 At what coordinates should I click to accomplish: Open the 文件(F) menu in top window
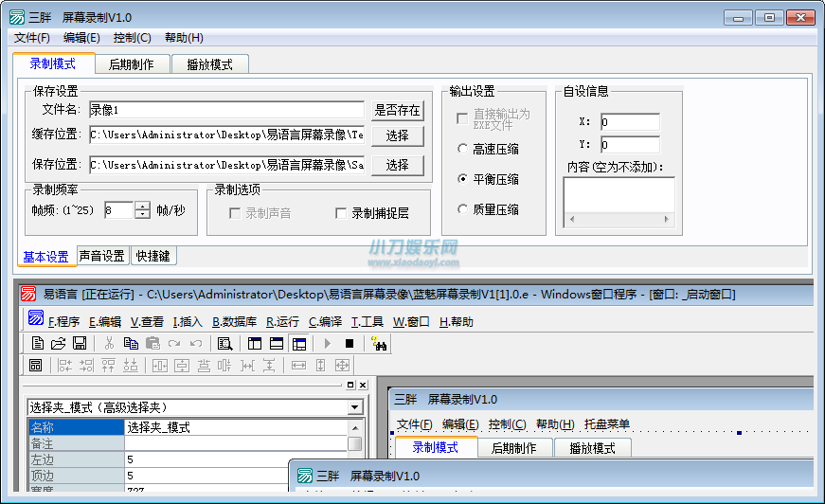tap(32, 38)
